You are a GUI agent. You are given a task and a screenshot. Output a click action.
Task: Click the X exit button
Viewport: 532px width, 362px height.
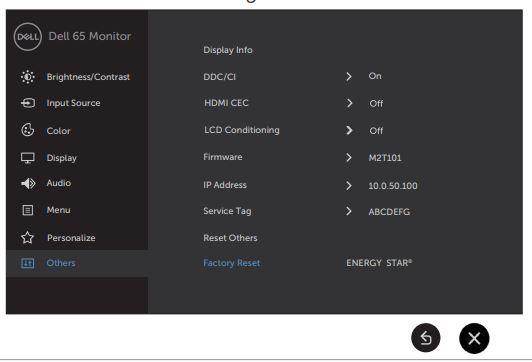tap(474, 338)
